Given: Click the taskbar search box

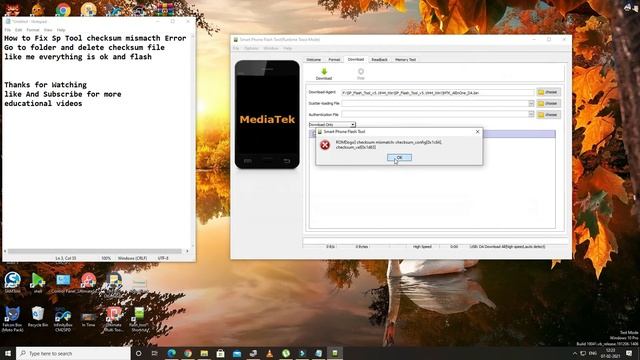Looking at the screenshot, I should [x=73, y=353].
